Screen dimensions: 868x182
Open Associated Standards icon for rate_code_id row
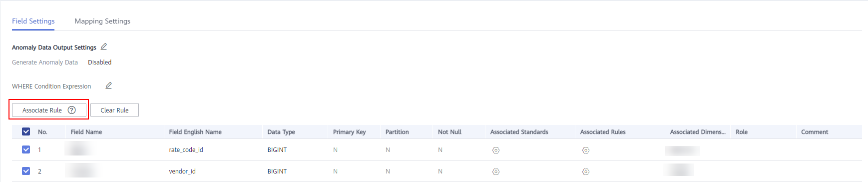coord(496,150)
